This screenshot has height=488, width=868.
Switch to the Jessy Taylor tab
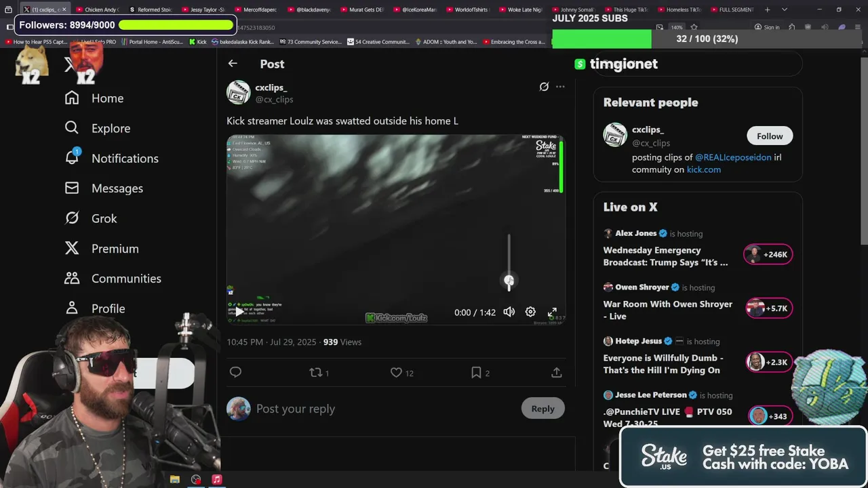203,9
